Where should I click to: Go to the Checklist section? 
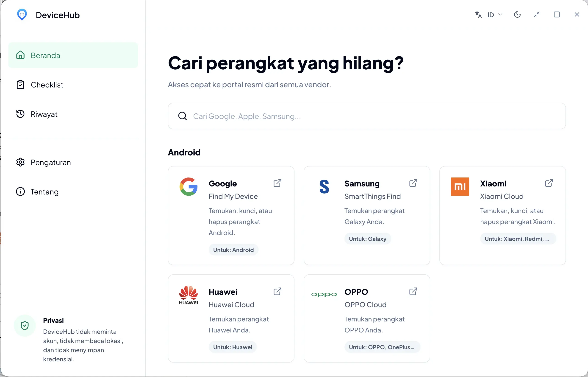(x=73, y=85)
